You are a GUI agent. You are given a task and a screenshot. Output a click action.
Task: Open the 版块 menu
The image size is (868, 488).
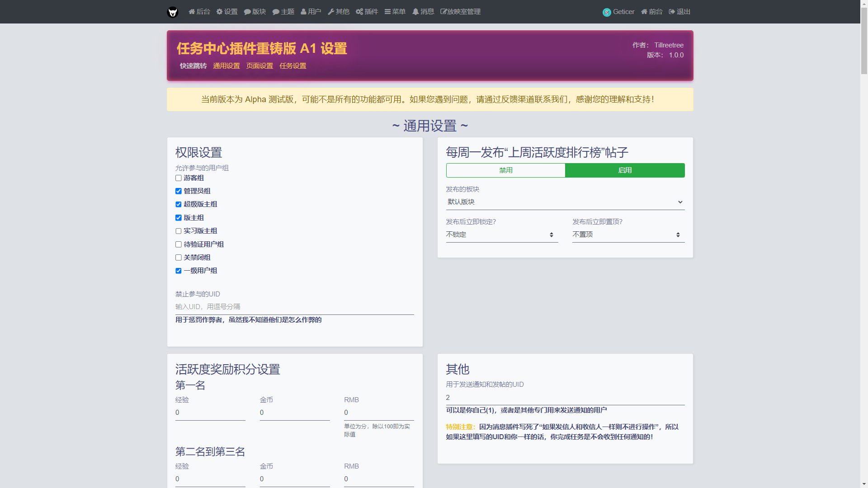click(255, 12)
